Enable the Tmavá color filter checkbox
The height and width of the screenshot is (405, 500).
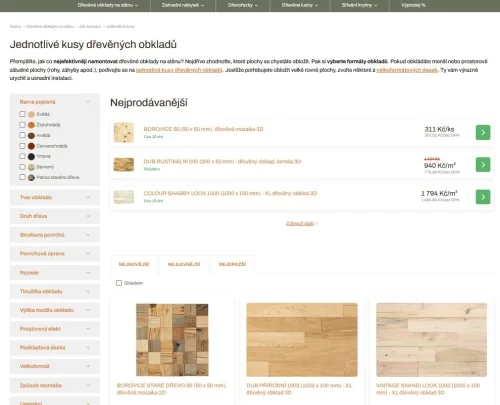click(x=22, y=156)
